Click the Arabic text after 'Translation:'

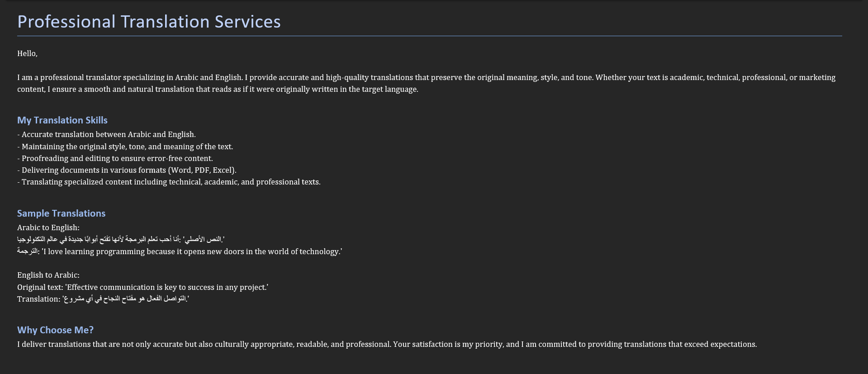125,299
